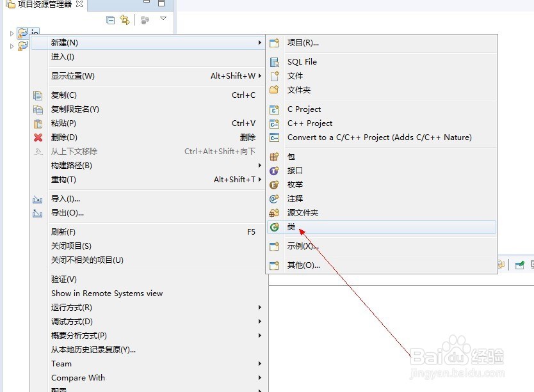Click the 包 package icon

point(274,157)
